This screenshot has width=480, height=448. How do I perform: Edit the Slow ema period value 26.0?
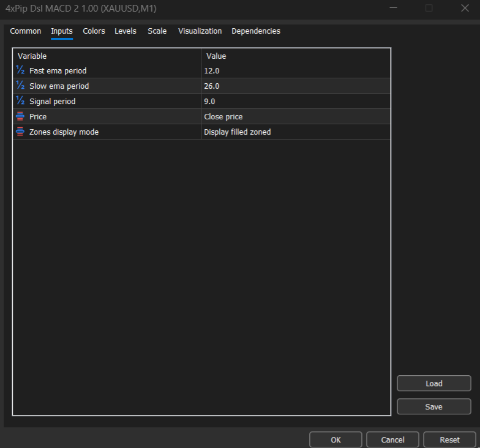click(x=296, y=86)
